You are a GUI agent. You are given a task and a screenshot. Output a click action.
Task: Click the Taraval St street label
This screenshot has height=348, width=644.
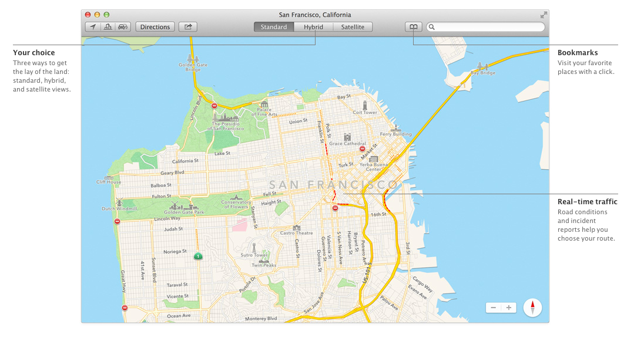point(177,285)
